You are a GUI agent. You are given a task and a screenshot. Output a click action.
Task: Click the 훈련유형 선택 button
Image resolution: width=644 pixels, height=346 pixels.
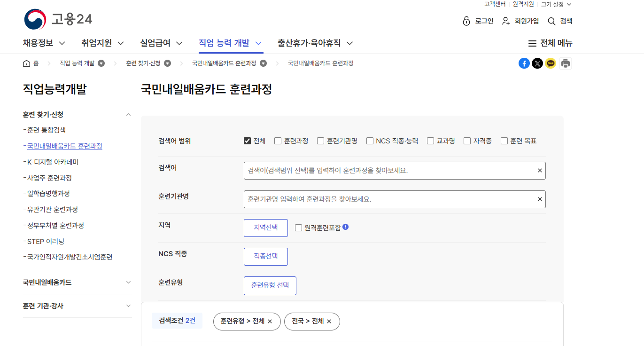[x=270, y=286]
